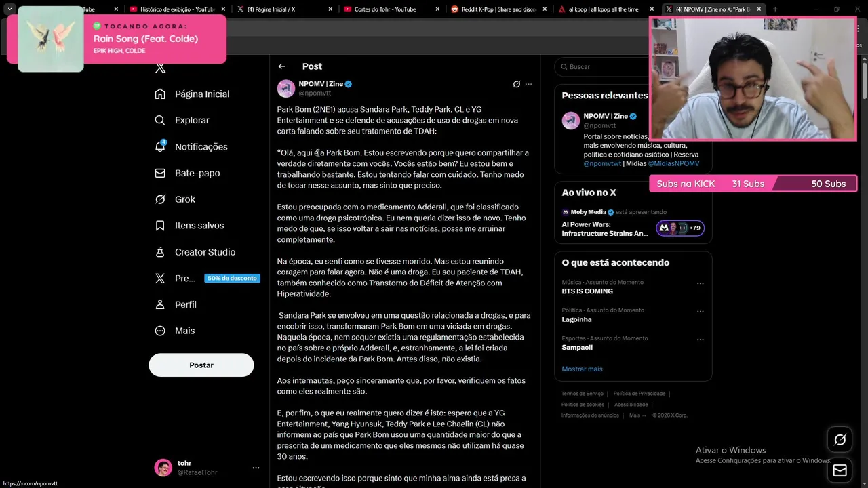Open @npomvtt handle in the post header
The width and height of the screenshot is (868, 488).
click(315, 93)
